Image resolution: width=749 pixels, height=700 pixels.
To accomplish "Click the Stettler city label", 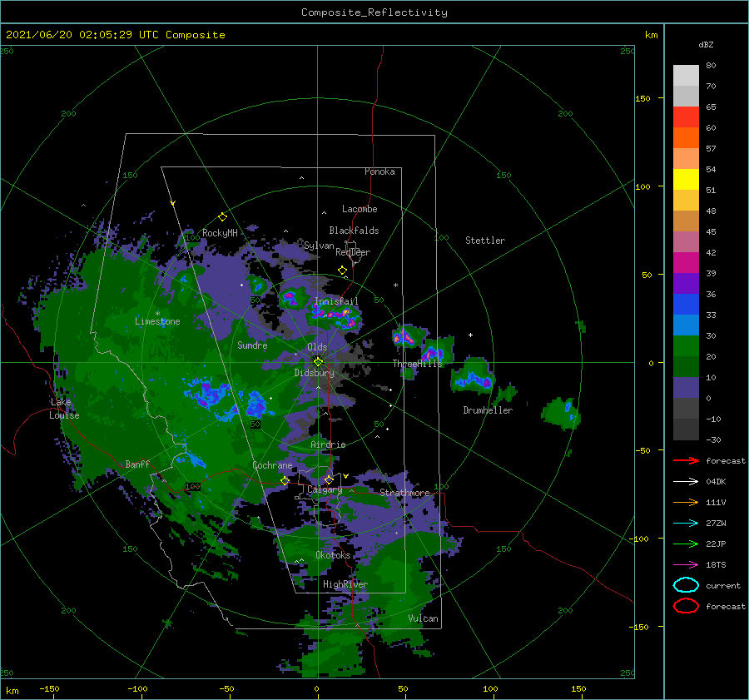I will [x=485, y=241].
